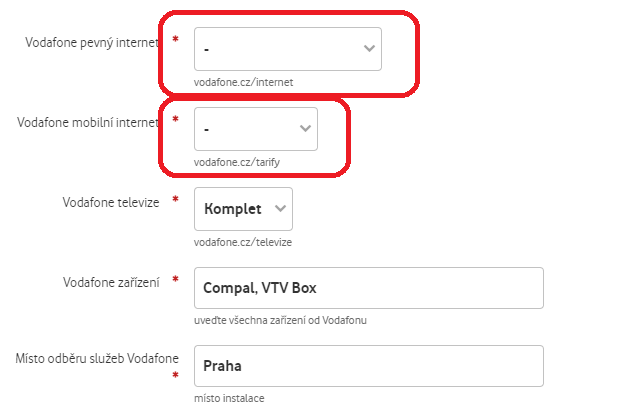Click the 'Vodafone televize' label
The height and width of the screenshot is (417, 626).
tap(110, 202)
